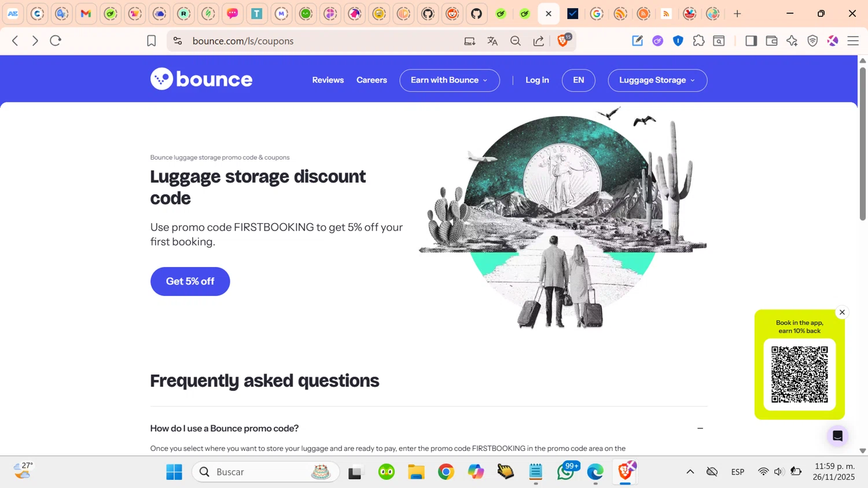
Task: Close the 'Book in the app' QR popup
Action: coord(842,312)
